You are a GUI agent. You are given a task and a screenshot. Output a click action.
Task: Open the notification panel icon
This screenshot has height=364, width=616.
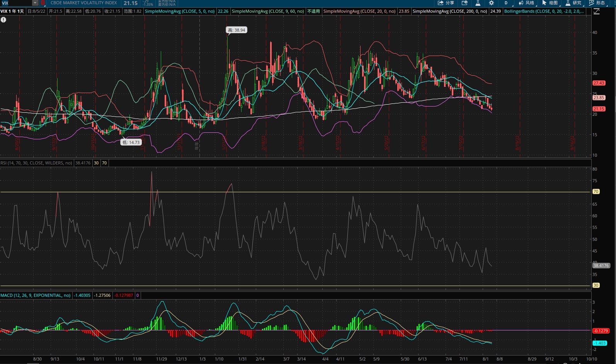[465, 3]
